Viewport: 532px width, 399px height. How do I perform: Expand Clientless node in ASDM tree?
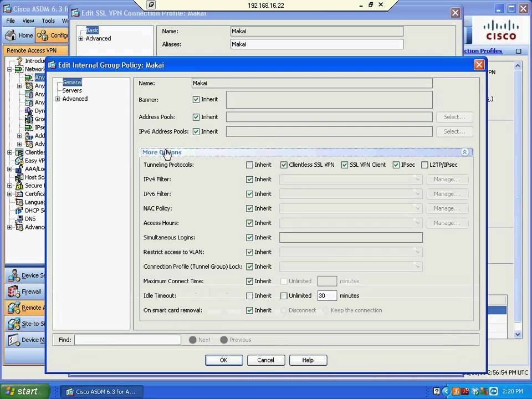tap(10, 152)
